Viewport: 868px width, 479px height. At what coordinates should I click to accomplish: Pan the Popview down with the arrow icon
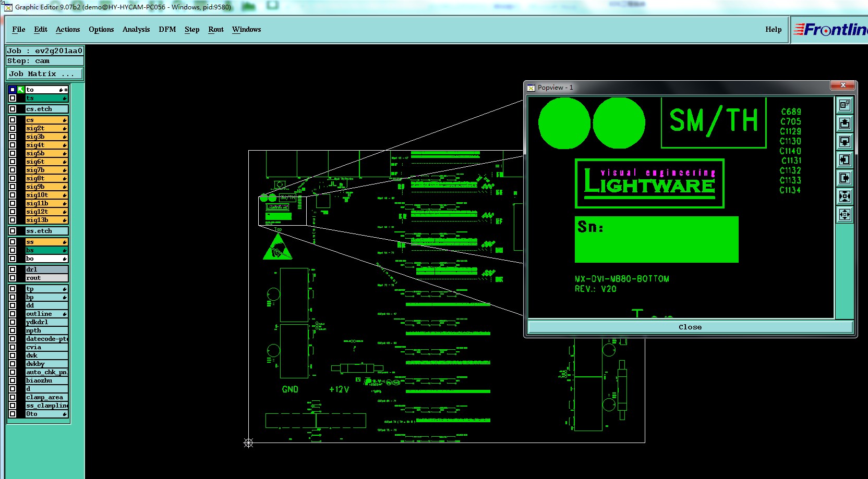(x=845, y=141)
